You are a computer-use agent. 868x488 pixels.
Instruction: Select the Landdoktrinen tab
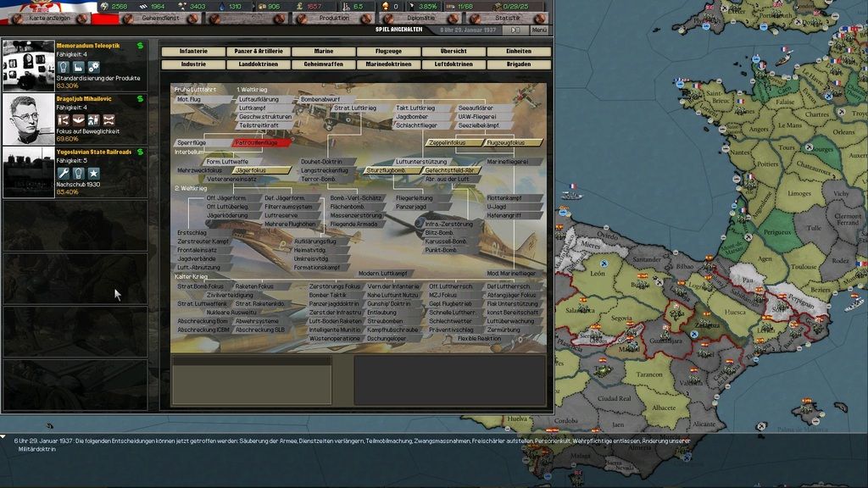pyautogui.click(x=259, y=64)
